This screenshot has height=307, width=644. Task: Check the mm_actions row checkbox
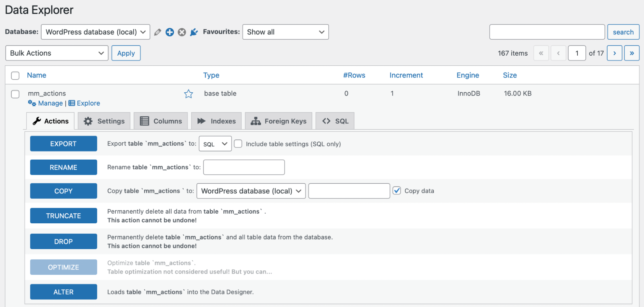tap(15, 94)
